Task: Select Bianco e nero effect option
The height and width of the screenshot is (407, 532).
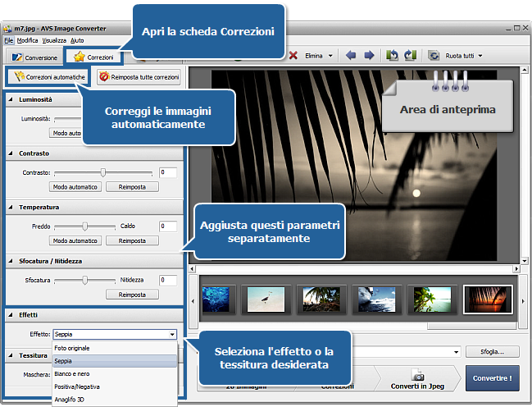Action: click(72, 373)
